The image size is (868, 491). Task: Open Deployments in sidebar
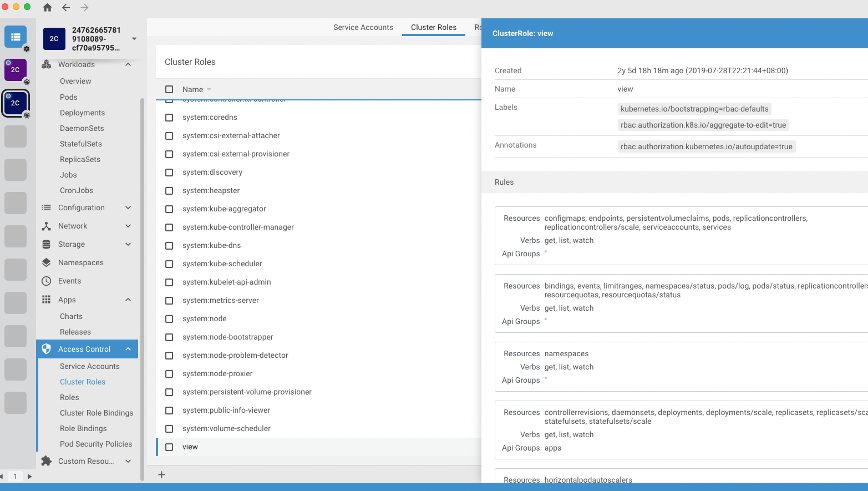tap(82, 113)
